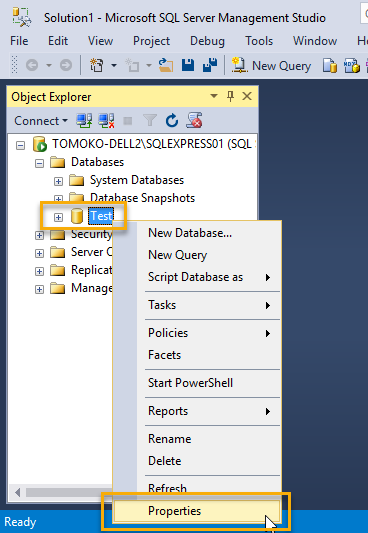This screenshot has height=533, width=368.
Task: Select the server node TOMOKO-DELL2\SQLEXPRESS01
Action: pyautogui.click(x=153, y=144)
